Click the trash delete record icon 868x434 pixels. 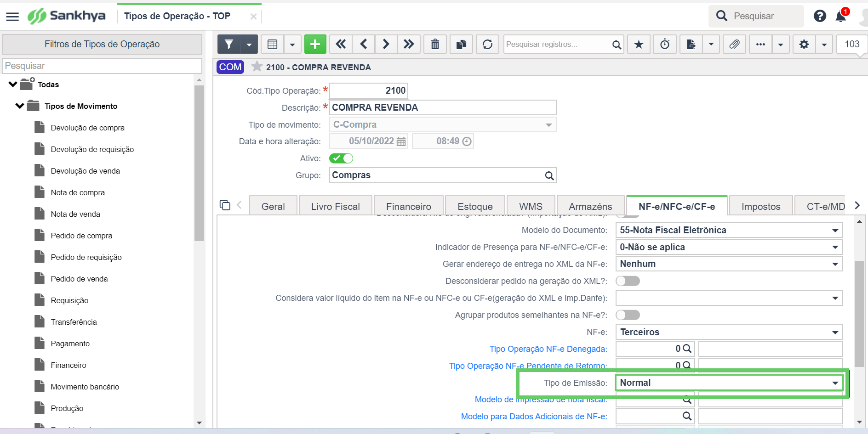(435, 44)
